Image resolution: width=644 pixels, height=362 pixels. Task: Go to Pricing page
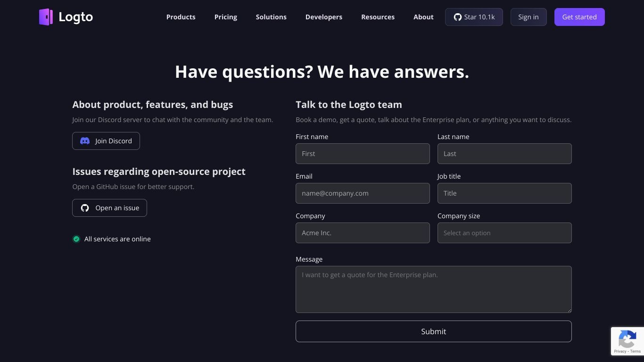pos(226,17)
